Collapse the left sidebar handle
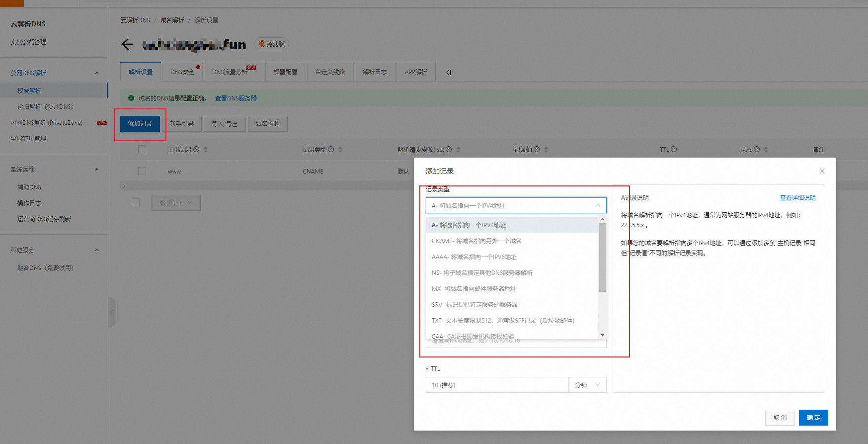Screen dimensions: 868x444 pyautogui.click(x=112, y=312)
